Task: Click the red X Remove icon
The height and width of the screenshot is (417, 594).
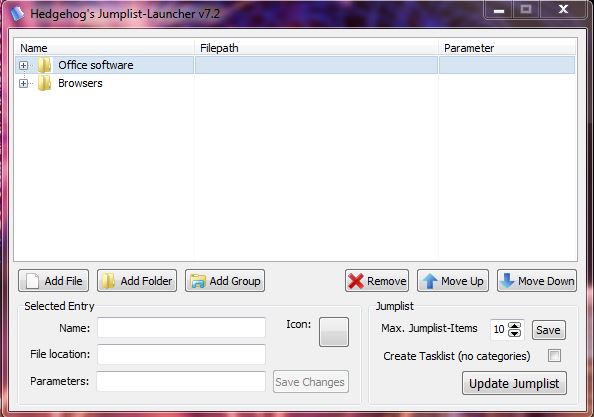Action: pos(356,281)
